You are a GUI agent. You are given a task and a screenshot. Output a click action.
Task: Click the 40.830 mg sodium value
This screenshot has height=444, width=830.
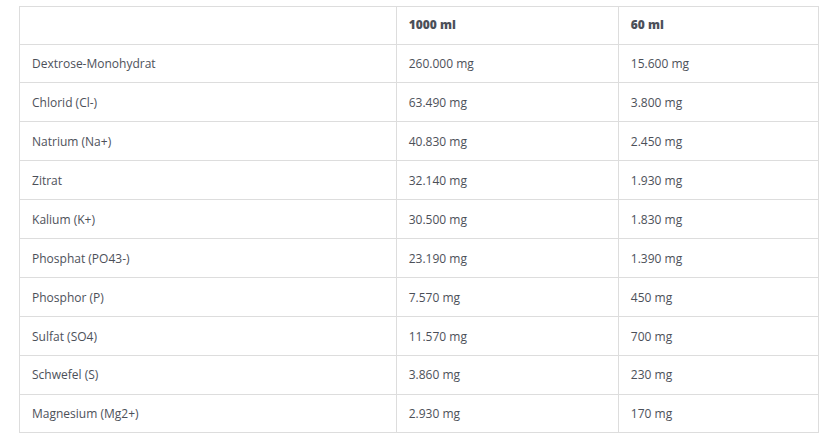(438, 142)
